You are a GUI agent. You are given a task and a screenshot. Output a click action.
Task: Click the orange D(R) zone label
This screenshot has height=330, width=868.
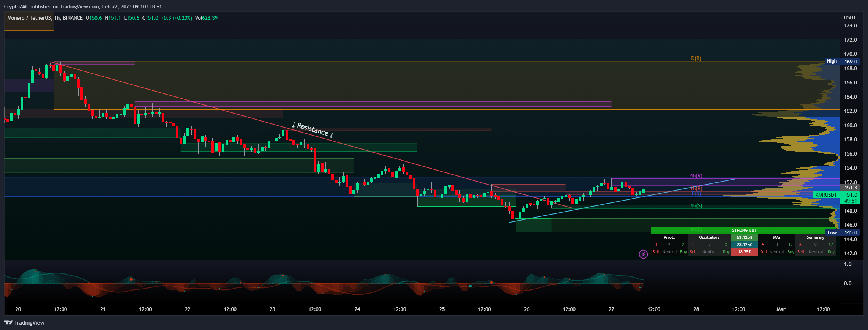pyautogui.click(x=696, y=58)
